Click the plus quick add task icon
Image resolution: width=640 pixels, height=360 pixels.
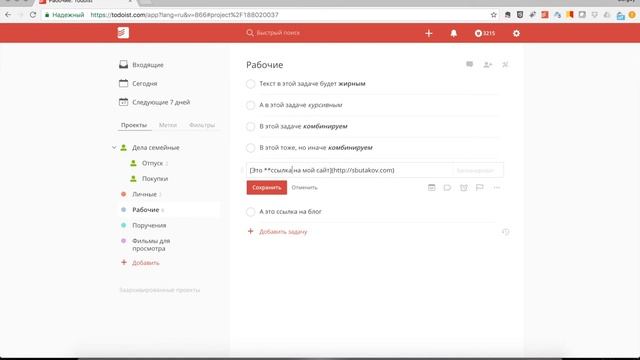429,33
